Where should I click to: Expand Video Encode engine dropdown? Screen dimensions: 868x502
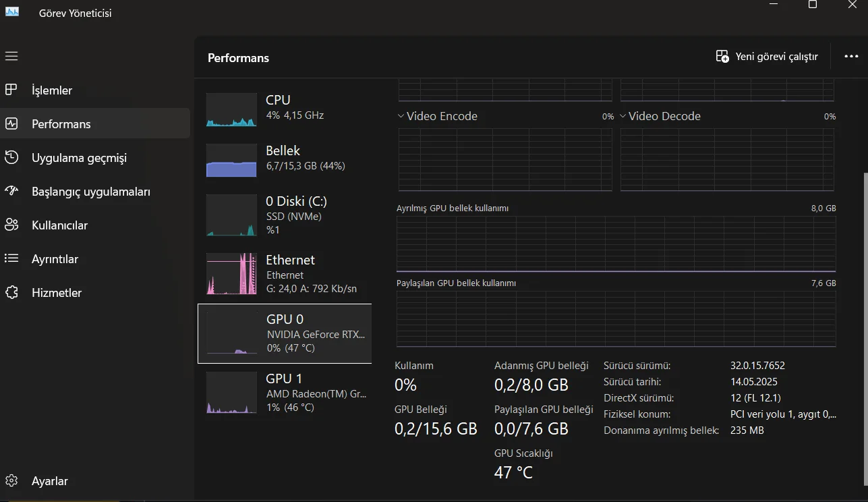(401, 116)
